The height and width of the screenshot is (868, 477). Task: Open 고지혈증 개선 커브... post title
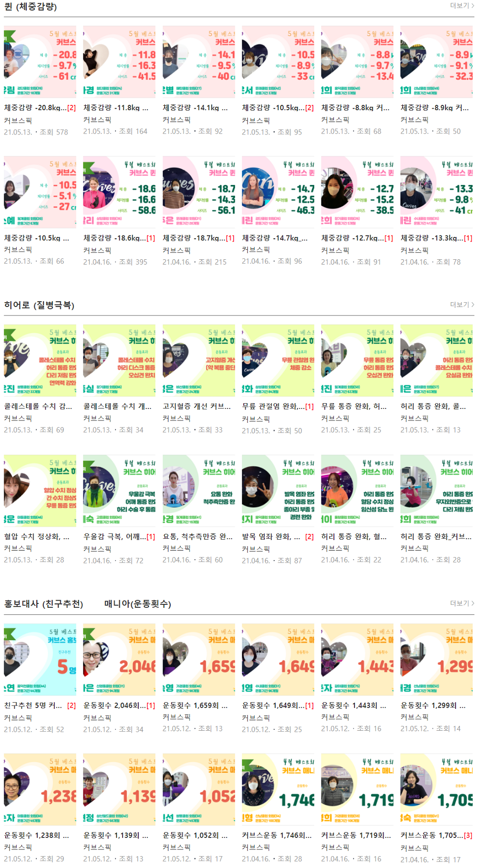tap(197, 407)
